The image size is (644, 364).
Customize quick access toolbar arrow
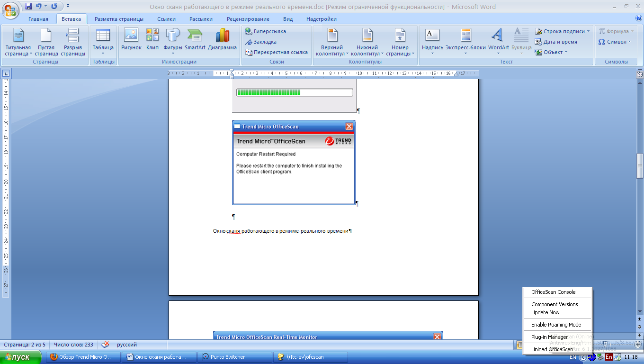[68, 6]
